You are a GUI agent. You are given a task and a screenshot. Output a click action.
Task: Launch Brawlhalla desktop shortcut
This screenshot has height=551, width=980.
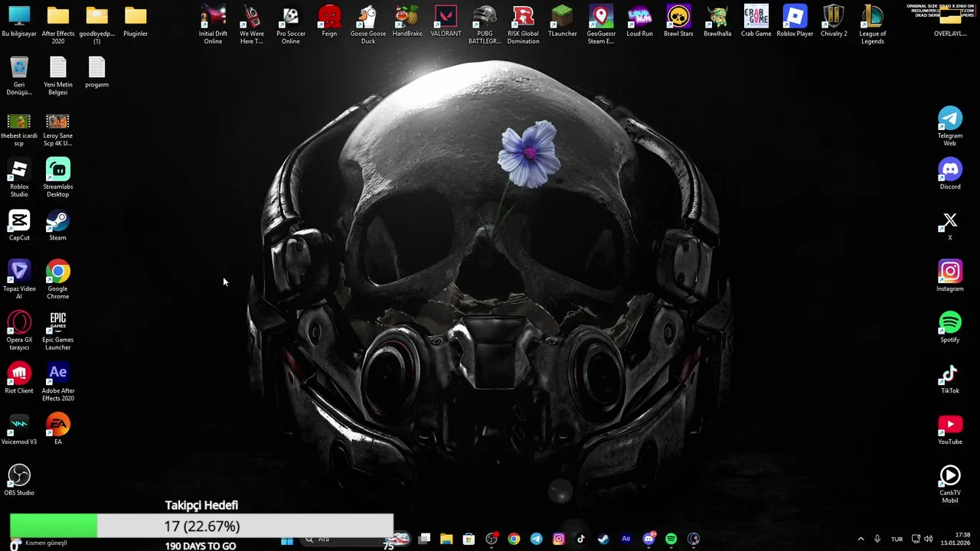tap(717, 21)
